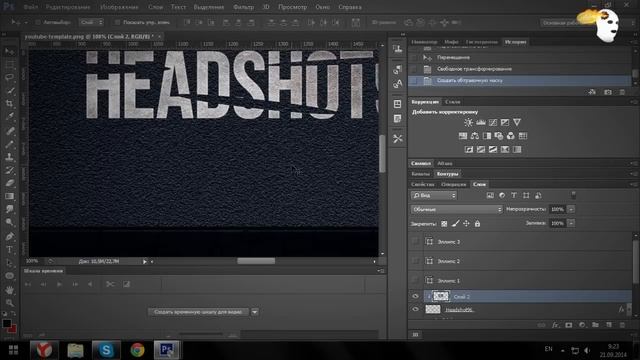Viewport: 640px width, 360px height.
Task: Open the auto-select Слой dropdown
Action: pos(91,22)
